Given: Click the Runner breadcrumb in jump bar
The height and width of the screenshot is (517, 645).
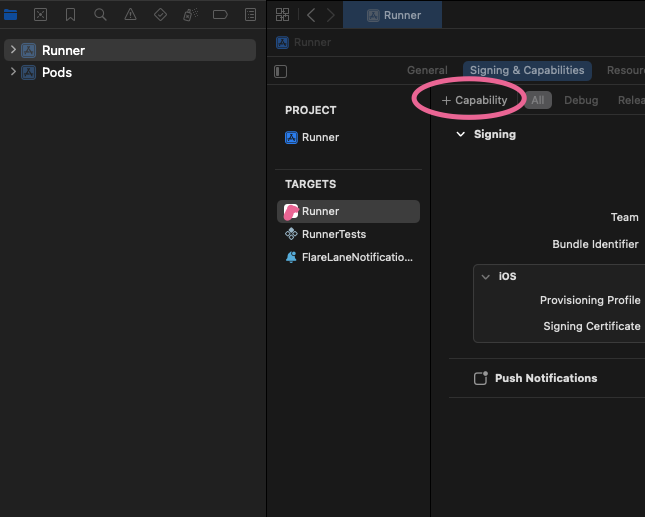Looking at the screenshot, I should point(304,42).
